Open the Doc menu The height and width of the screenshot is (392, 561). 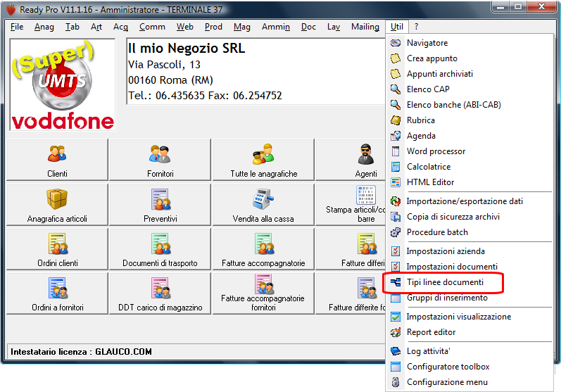tap(308, 27)
